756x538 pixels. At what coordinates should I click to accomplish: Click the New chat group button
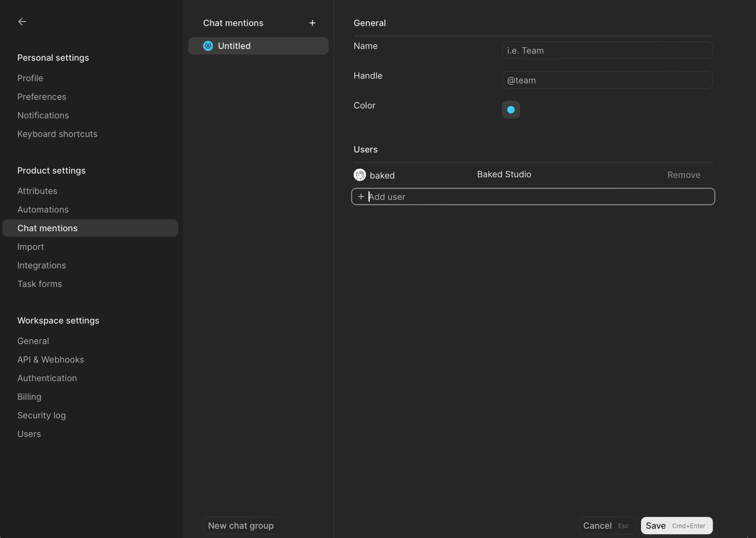[241, 525]
